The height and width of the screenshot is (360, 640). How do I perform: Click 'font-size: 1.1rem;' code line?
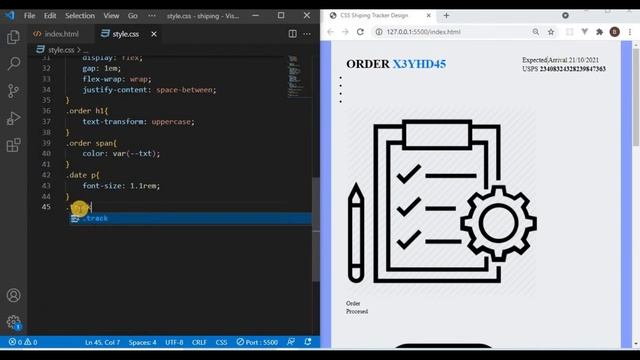121,186
